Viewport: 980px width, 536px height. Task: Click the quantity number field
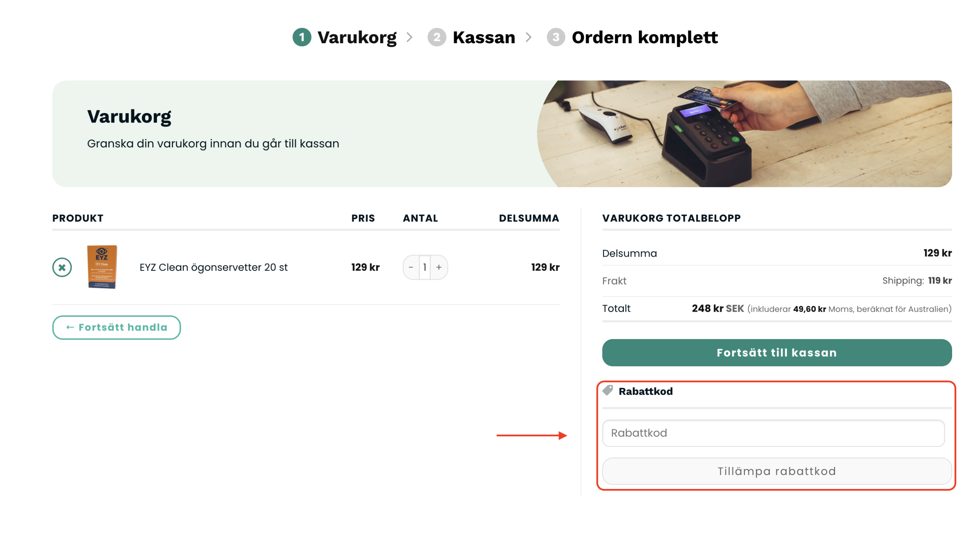(425, 267)
